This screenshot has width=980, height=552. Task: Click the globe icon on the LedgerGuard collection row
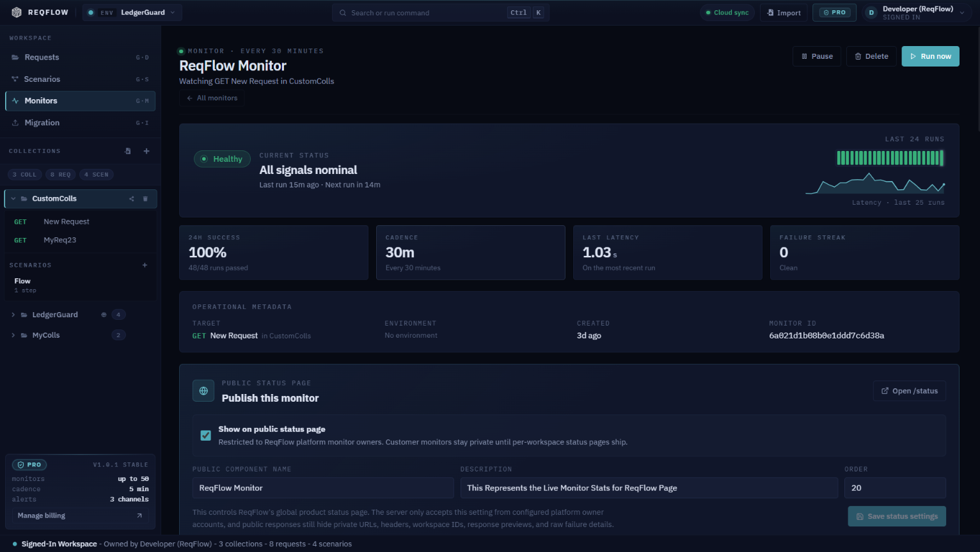(x=104, y=315)
